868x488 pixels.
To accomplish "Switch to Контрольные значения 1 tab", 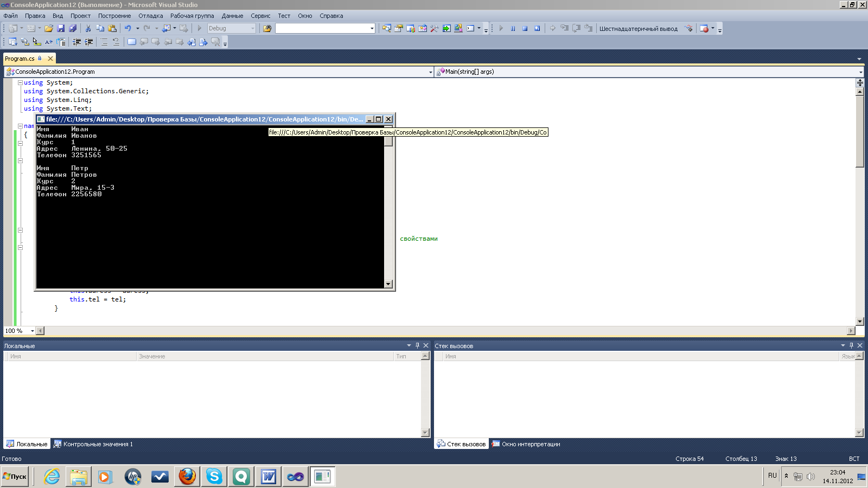I will click(93, 444).
